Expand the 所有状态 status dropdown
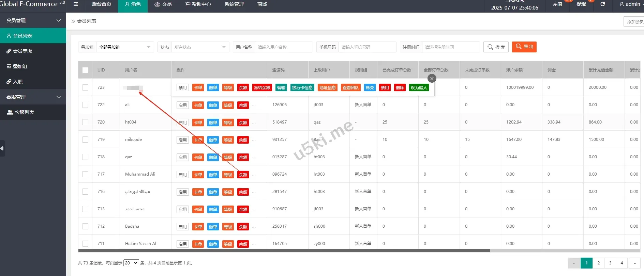The width and height of the screenshot is (644, 276). [x=200, y=47]
